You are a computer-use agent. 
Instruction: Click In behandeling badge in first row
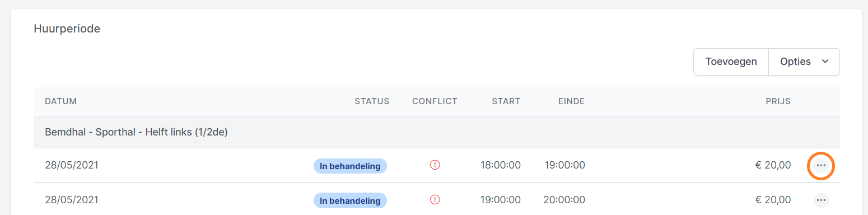350,166
